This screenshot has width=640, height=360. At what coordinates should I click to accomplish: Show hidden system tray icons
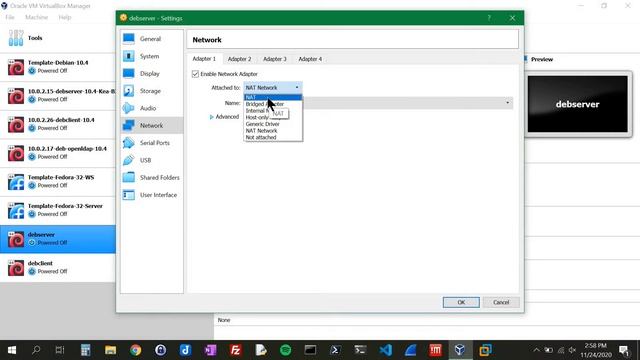pyautogui.click(x=536, y=350)
